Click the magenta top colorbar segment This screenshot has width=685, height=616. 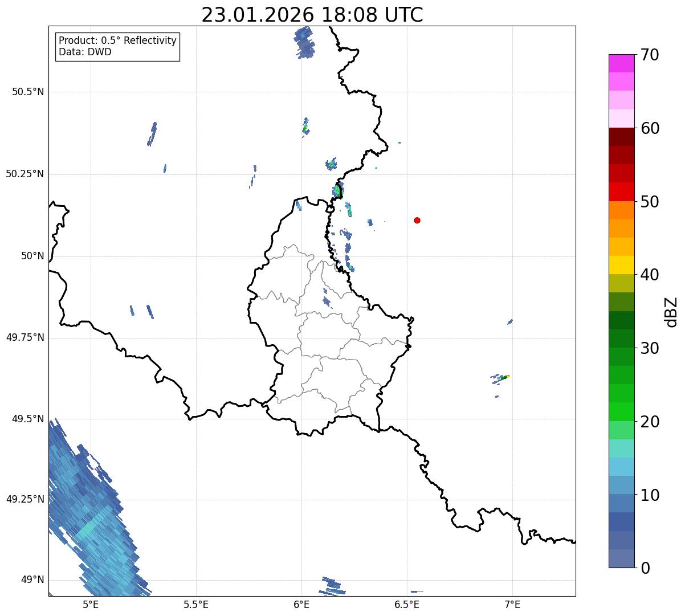(x=621, y=63)
